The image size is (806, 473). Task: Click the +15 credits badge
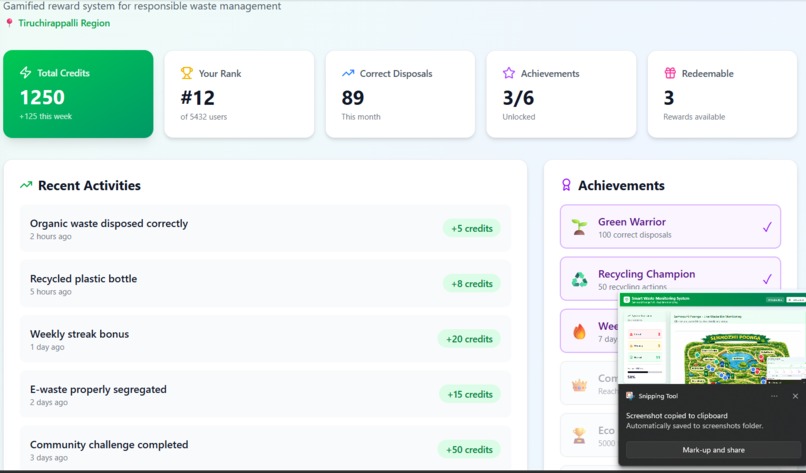(x=470, y=394)
